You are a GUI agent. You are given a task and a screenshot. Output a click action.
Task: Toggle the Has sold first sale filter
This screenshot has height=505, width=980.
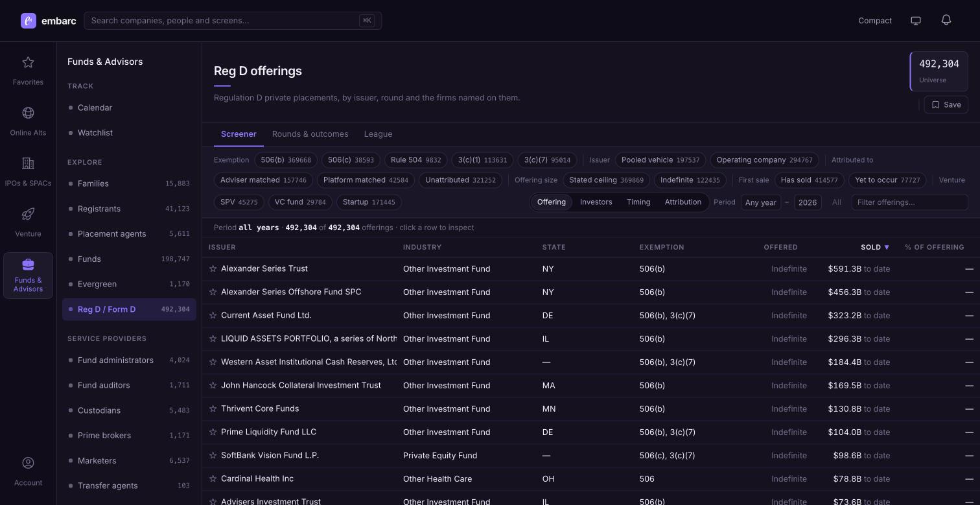[x=810, y=180]
